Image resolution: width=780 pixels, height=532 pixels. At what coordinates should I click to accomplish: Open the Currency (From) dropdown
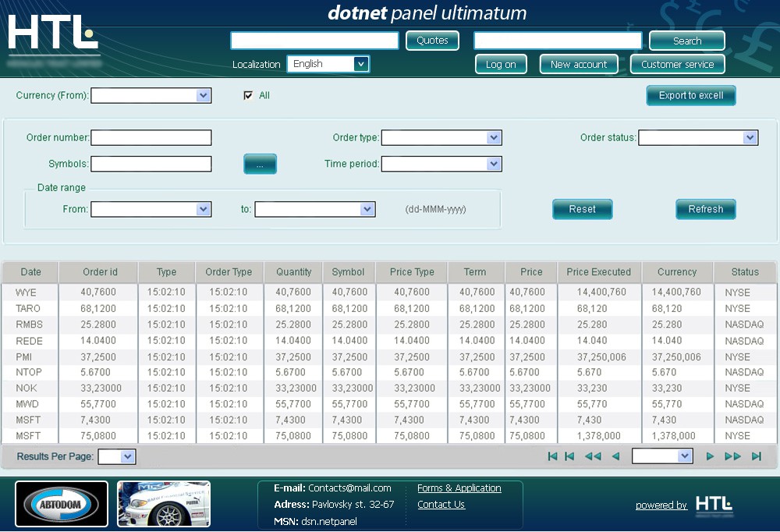(151, 95)
